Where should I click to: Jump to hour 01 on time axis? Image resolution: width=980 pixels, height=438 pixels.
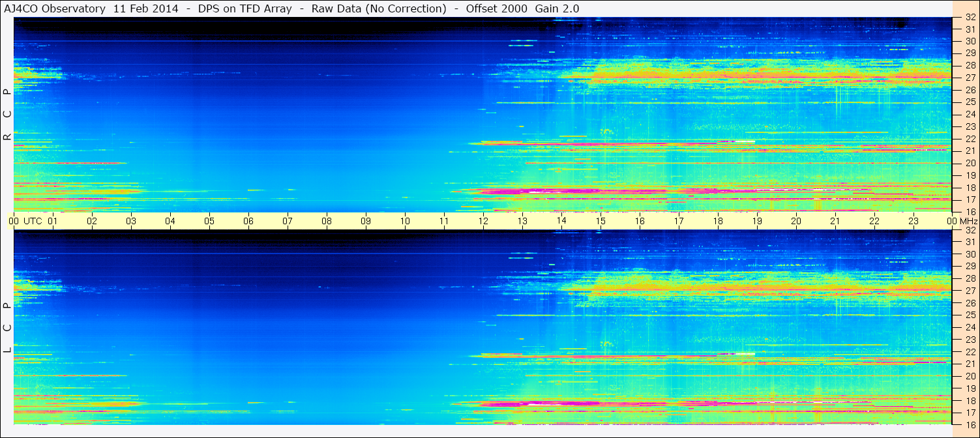53,221
